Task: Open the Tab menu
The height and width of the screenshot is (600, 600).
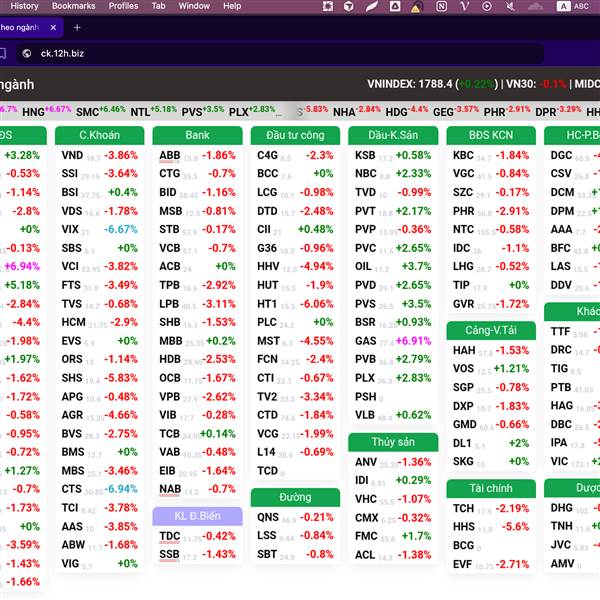Action: [x=158, y=6]
